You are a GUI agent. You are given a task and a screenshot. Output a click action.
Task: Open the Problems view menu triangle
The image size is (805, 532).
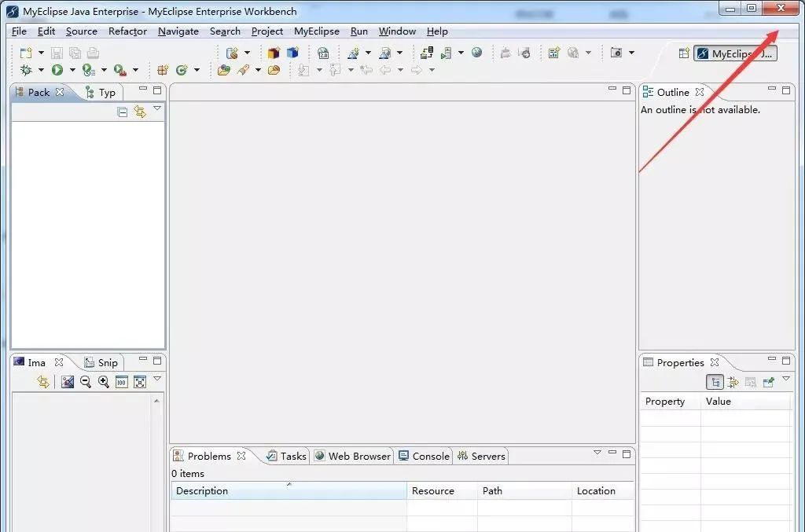[597, 453]
